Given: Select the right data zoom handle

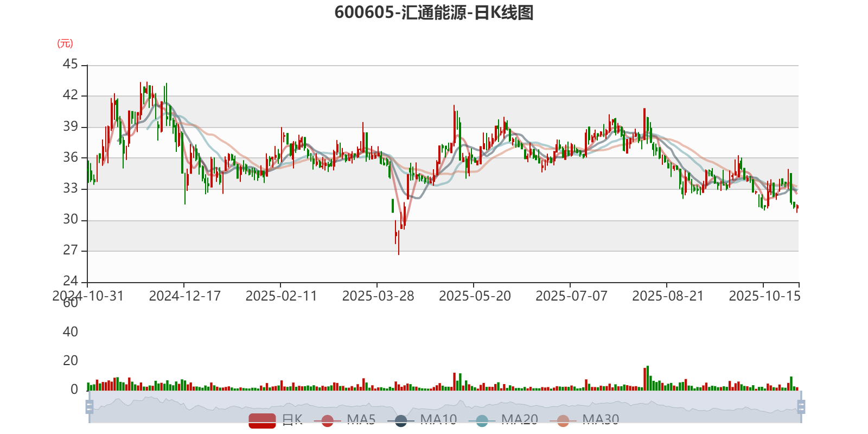Looking at the screenshot, I should (801, 407).
